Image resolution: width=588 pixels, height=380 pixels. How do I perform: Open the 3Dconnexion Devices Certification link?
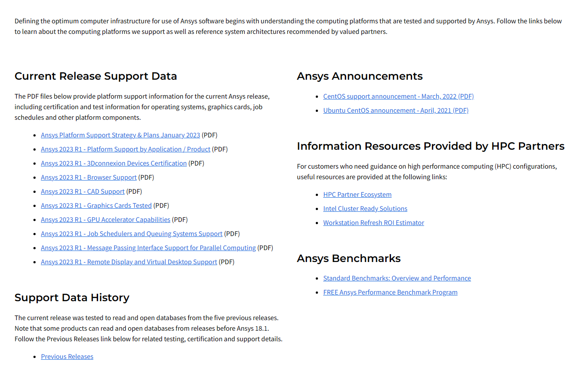pos(114,163)
